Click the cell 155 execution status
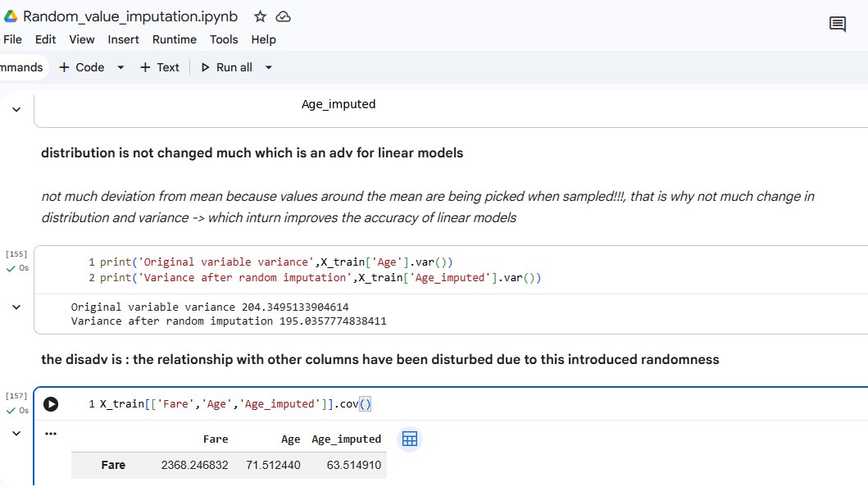This screenshot has height=487, width=868. point(16,268)
